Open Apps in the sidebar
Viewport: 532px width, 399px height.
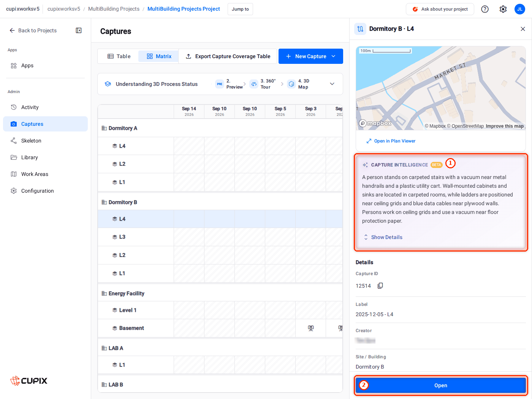point(46,65)
